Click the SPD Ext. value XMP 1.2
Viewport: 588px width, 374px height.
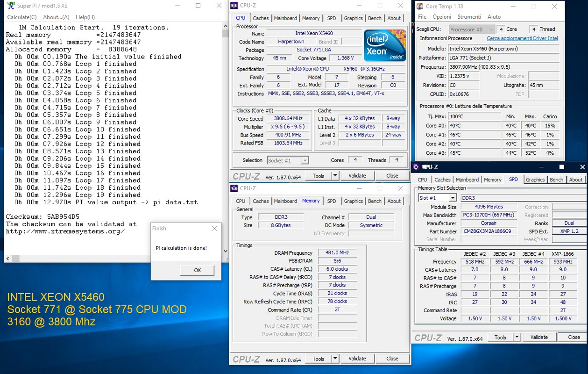pos(569,231)
